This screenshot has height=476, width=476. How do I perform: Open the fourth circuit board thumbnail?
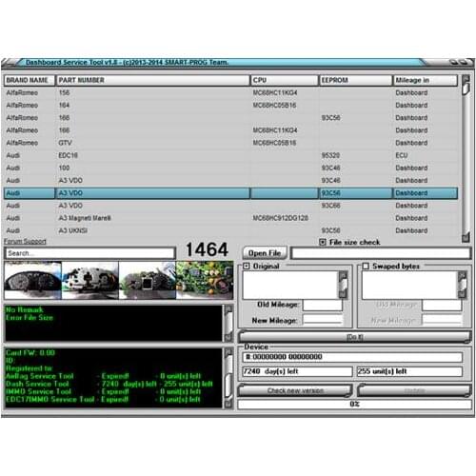[x=205, y=280]
